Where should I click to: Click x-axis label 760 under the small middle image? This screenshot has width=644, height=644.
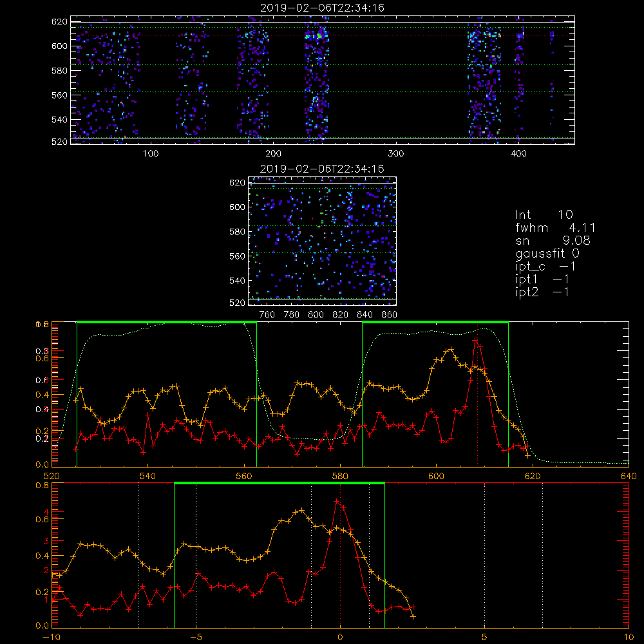(x=267, y=315)
